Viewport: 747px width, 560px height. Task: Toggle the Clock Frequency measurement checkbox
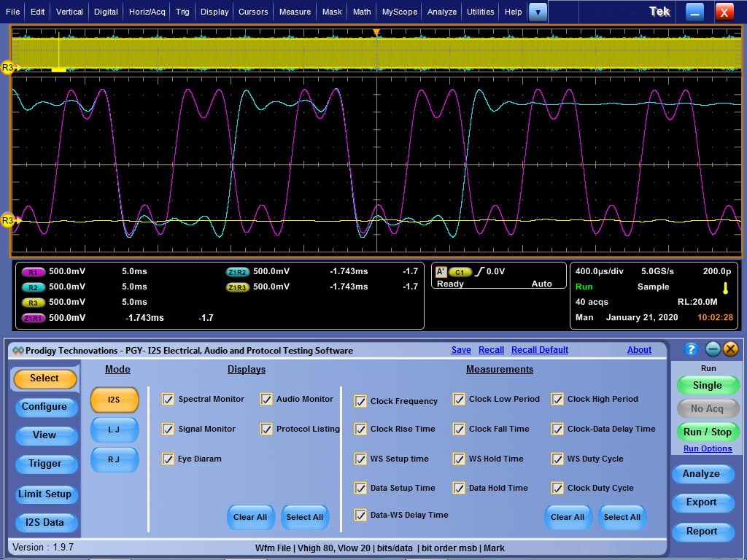(x=360, y=401)
